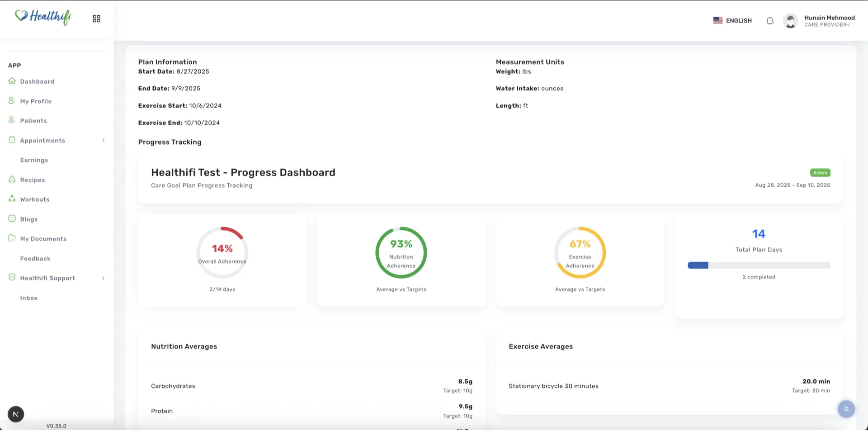Click the user avatar picture
868x430 pixels.
[790, 21]
